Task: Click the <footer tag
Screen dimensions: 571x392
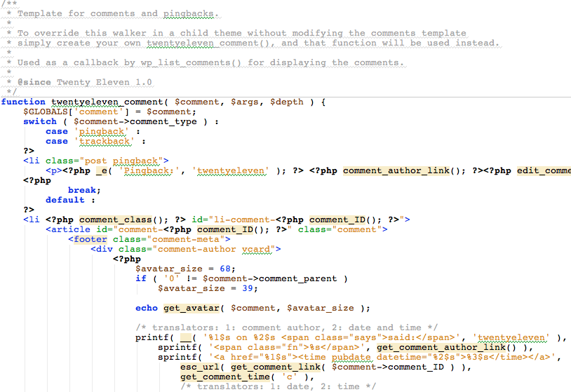Action: click(x=88, y=240)
